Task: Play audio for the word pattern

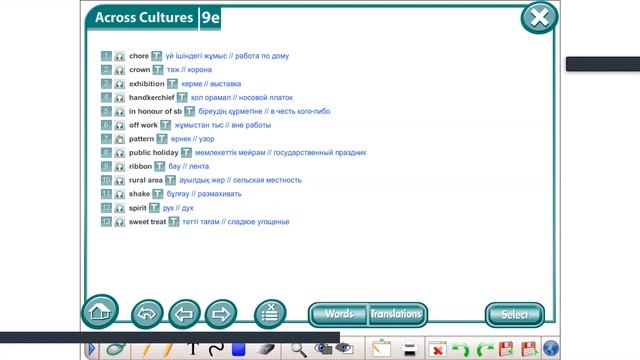Action: point(119,139)
